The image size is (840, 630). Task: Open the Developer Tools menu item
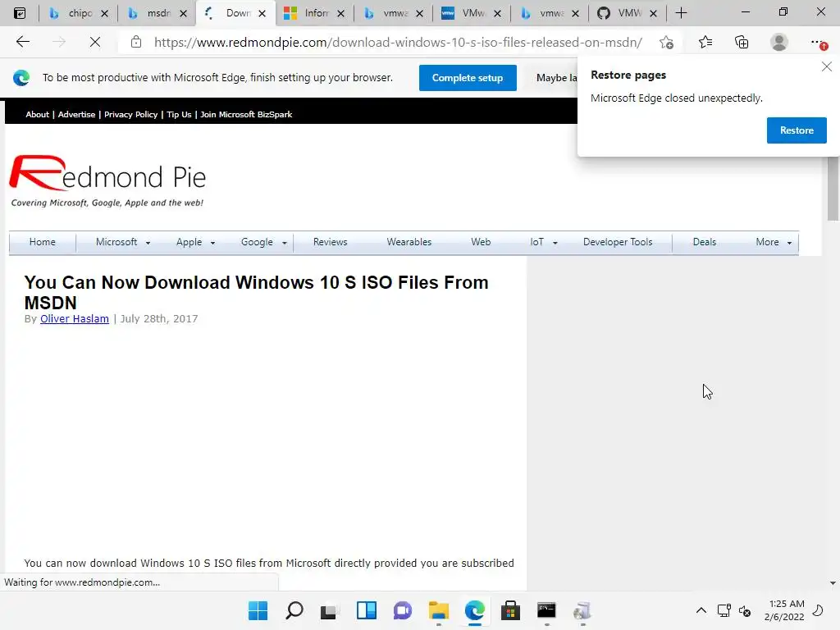618,242
